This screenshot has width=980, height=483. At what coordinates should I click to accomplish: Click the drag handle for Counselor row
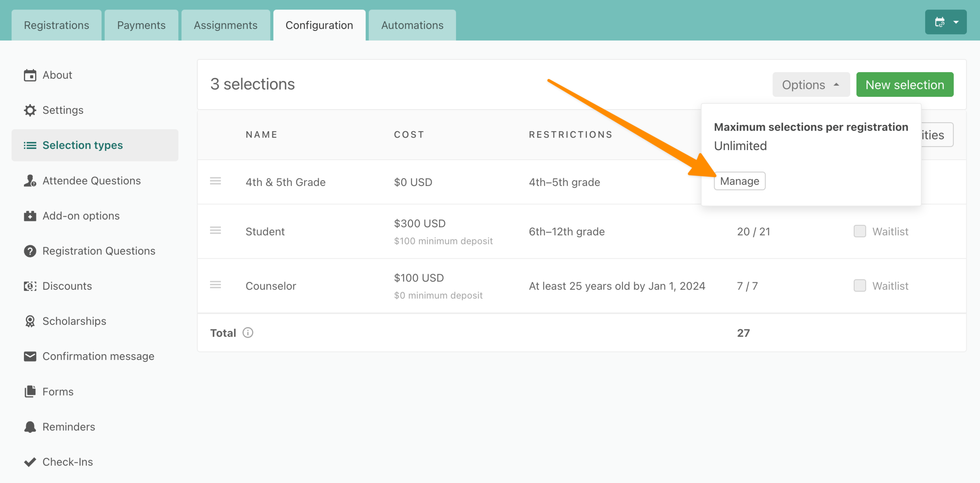pyautogui.click(x=215, y=285)
